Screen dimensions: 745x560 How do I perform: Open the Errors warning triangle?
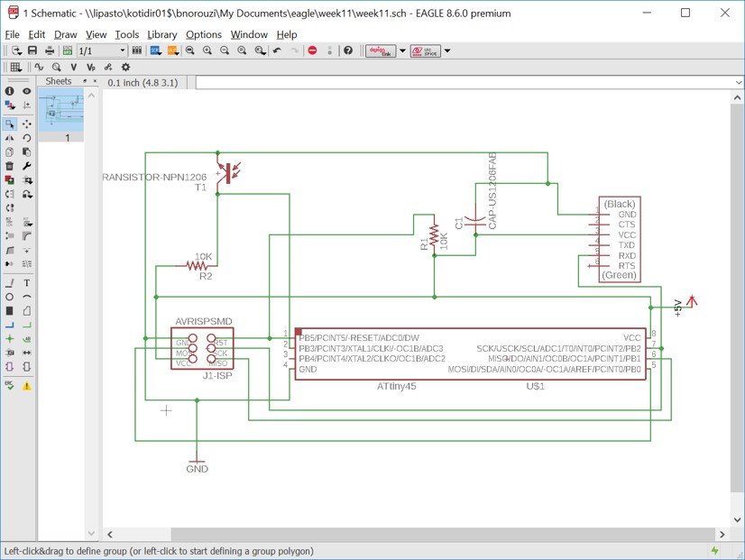(x=27, y=386)
